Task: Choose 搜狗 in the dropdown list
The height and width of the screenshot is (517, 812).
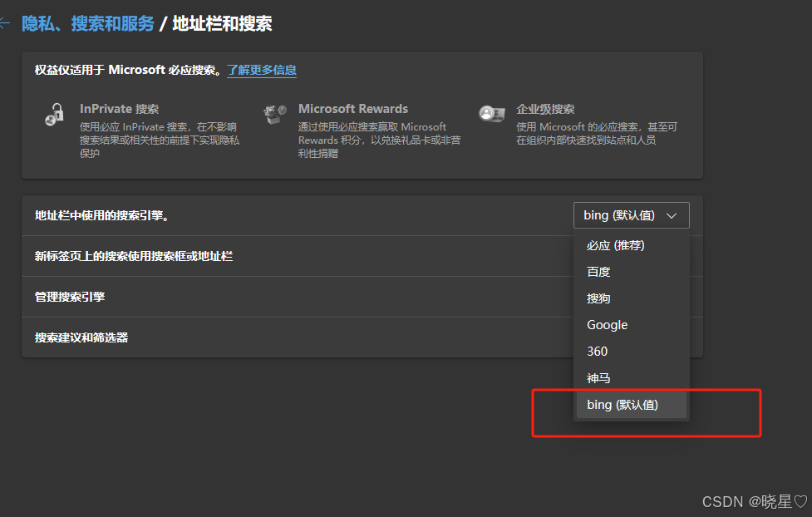Action: 632,298
